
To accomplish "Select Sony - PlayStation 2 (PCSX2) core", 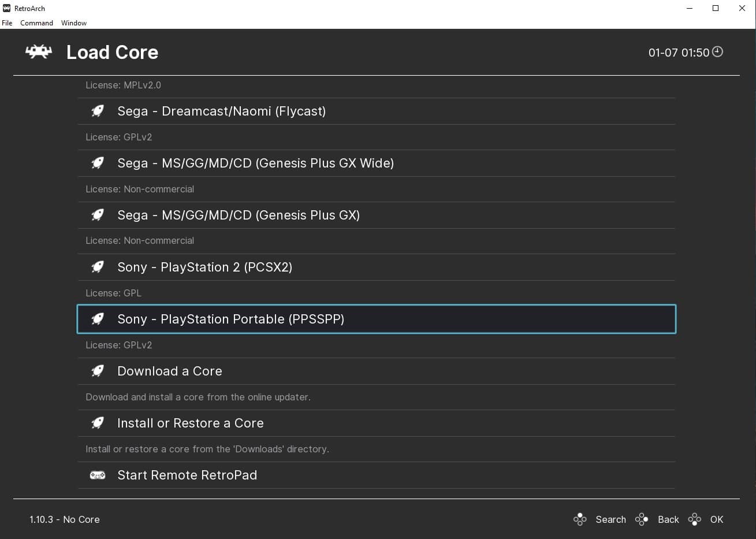I will point(377,267).
